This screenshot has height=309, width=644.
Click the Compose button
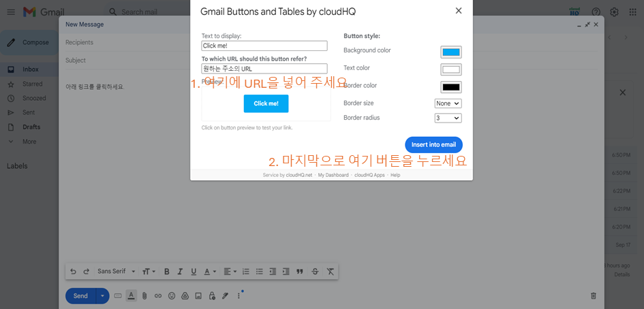coord(29,42)
